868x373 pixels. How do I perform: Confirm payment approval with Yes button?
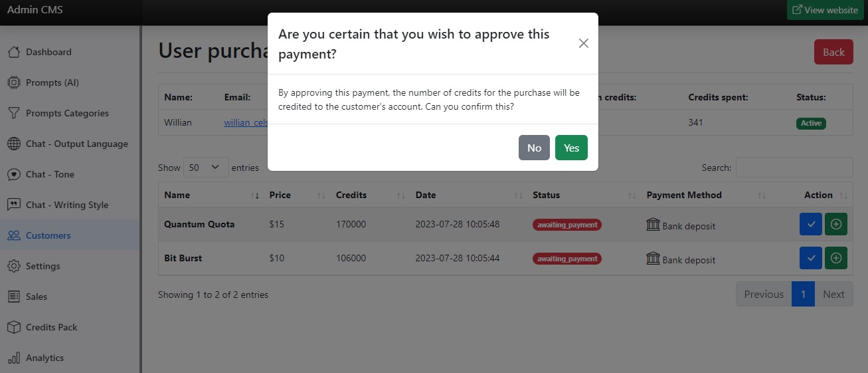tap(571, 148)
